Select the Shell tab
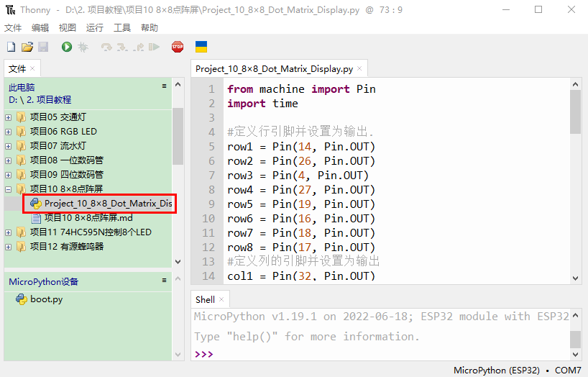This screenshot has height=377, width=588. (x=205, y=299)
